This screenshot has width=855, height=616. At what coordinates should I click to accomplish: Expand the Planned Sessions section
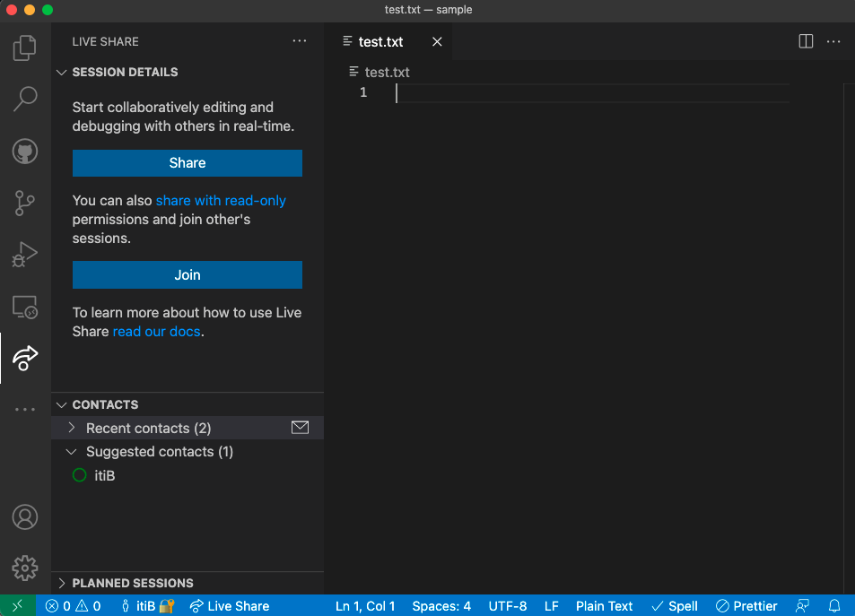[x=188, y=583]
